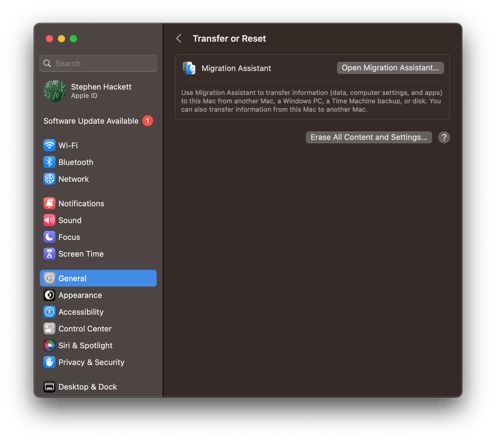
Task: Click the Accessibility icon
Action: pos(49,312)
